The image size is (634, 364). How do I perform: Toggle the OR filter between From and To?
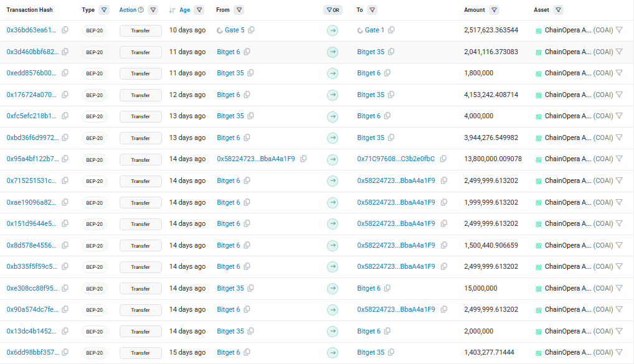334,10
